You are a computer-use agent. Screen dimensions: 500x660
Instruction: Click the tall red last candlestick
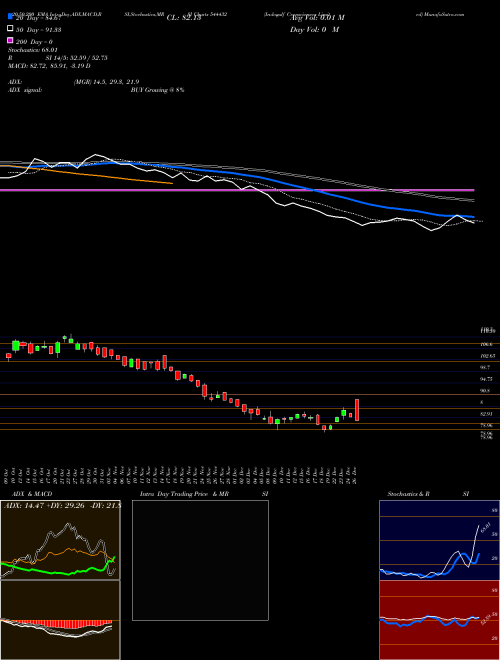(357, 410)
